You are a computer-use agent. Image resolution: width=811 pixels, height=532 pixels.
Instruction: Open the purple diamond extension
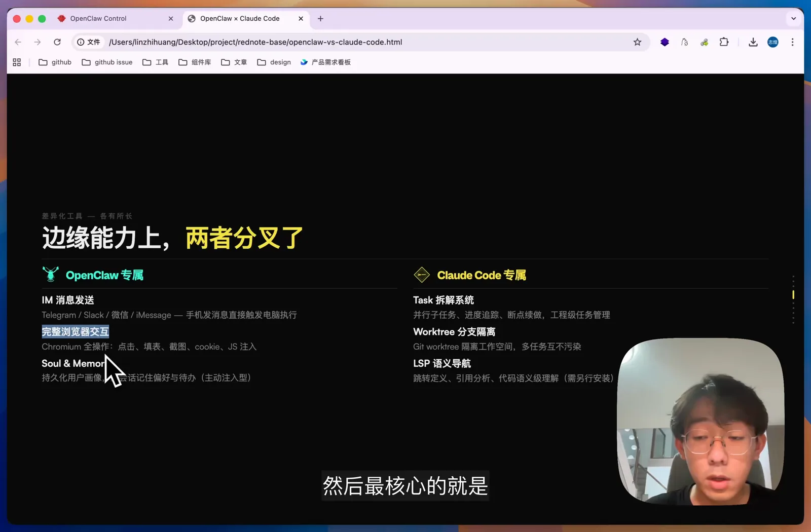pyautogui.click(x=665, y=42)
